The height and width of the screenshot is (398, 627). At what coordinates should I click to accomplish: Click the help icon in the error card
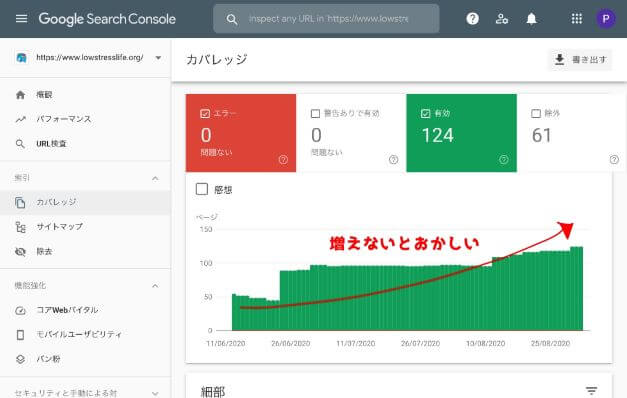pos(283,160)
